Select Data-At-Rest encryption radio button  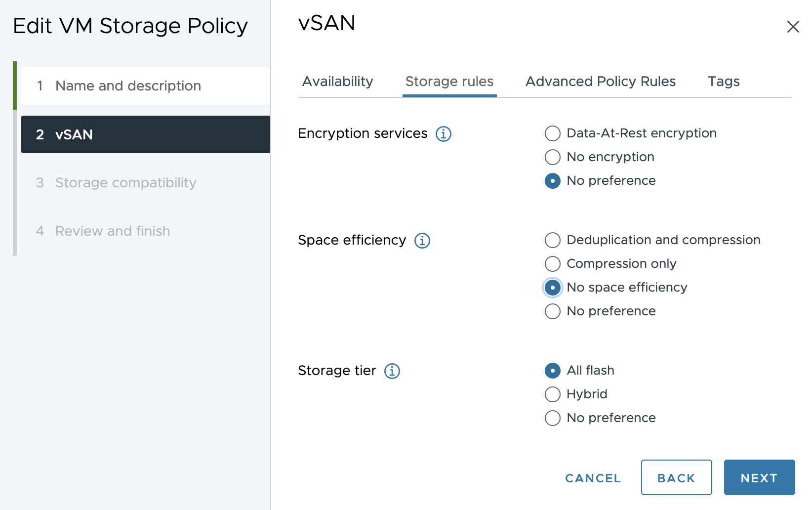tap(552, 133)
